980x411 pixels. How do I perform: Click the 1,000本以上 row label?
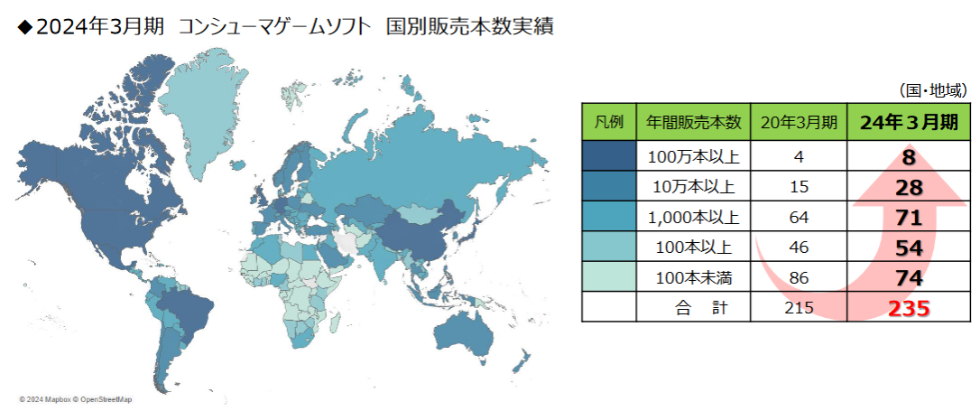[692, 218]
